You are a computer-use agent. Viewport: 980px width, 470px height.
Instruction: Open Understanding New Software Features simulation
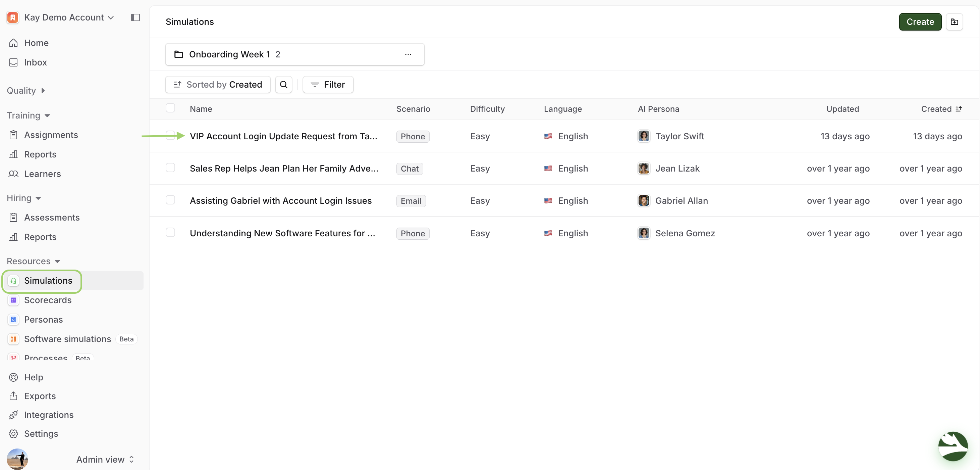(x=282, y=233)
